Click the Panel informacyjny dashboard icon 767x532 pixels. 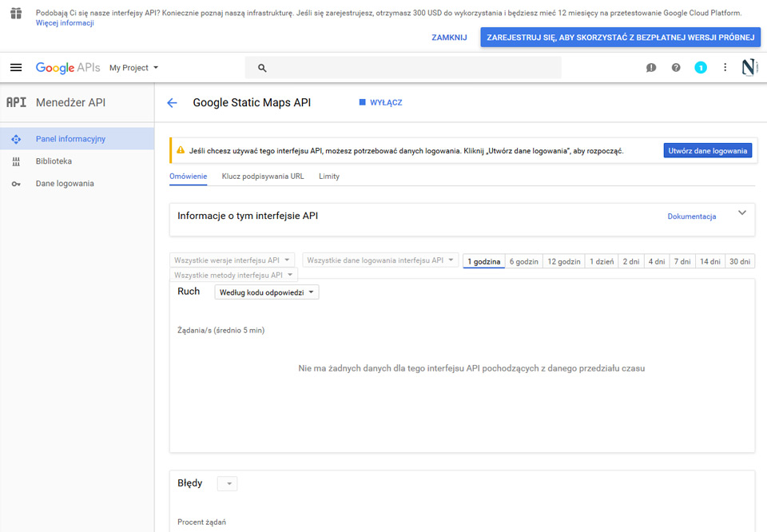click(16, 139)
